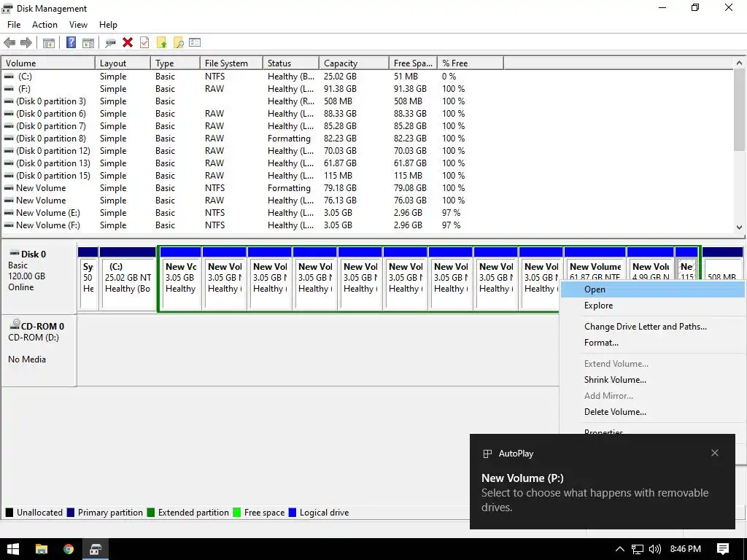Select Format... in the context menu
The height and width of the screenshot is (560, 747).
click(652, 343)
